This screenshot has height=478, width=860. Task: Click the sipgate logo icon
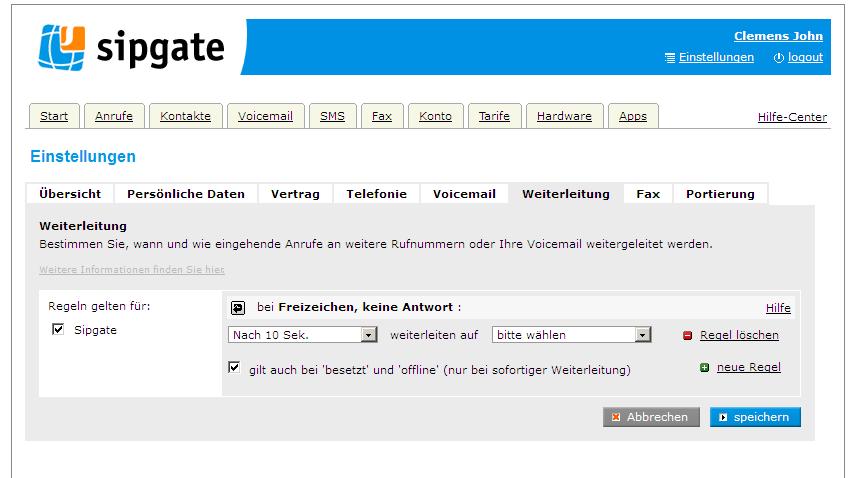tap(63, 48)
